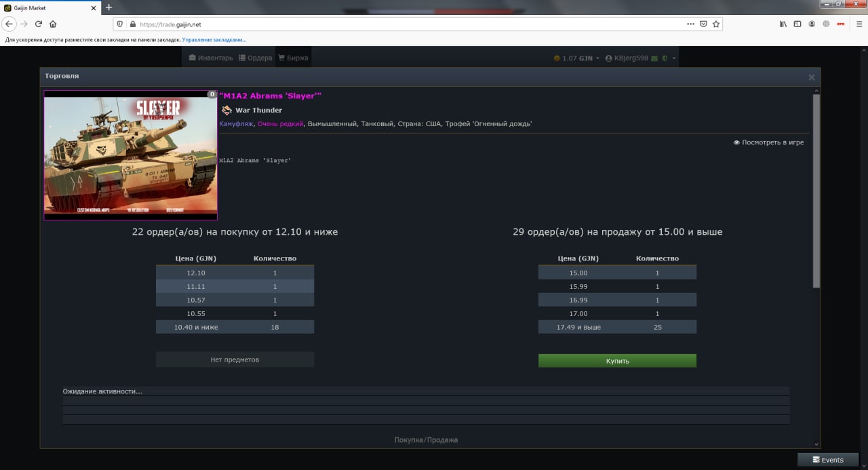Click the green shield icon near username

[665, 58]
